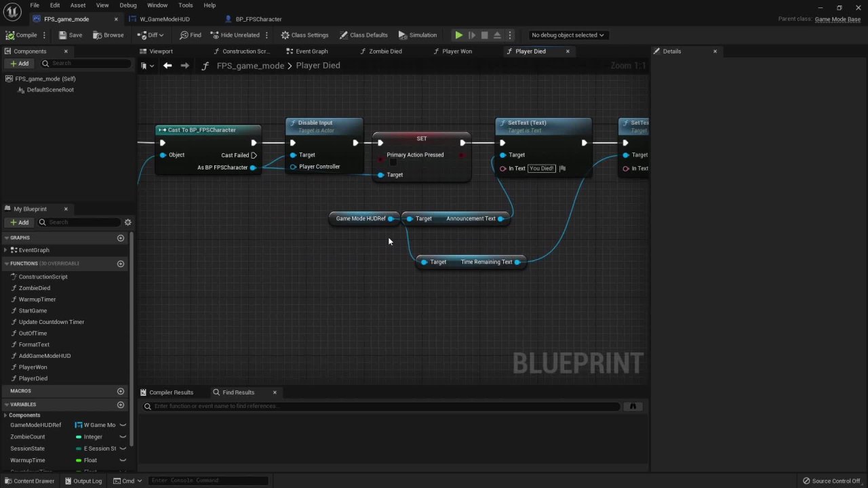Screen dimensions: 868x488
Task: Open the Window menu
Action: point(157,5)
